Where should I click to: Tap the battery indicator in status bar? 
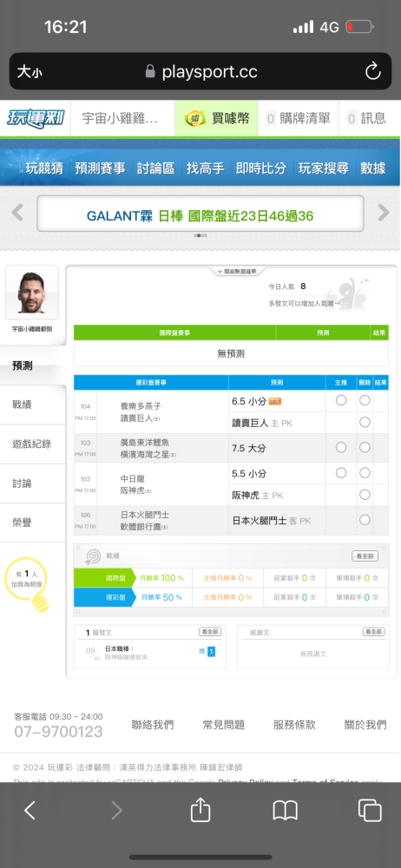click(x=359, y=27)
